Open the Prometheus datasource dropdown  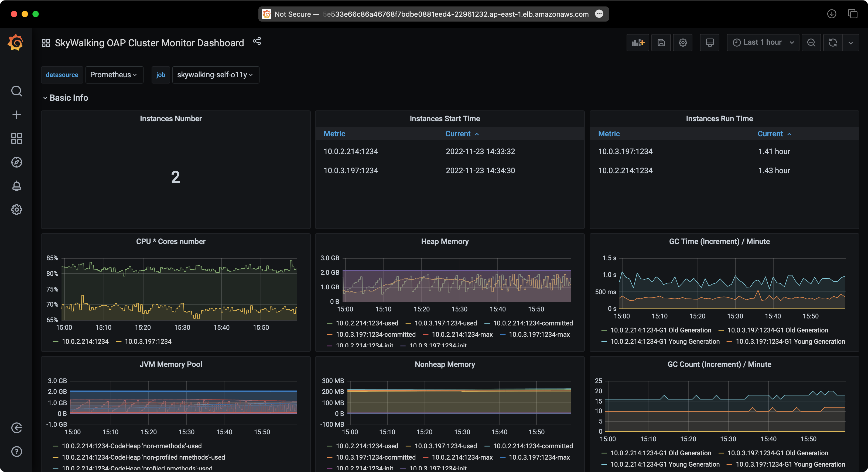point(114,75)
